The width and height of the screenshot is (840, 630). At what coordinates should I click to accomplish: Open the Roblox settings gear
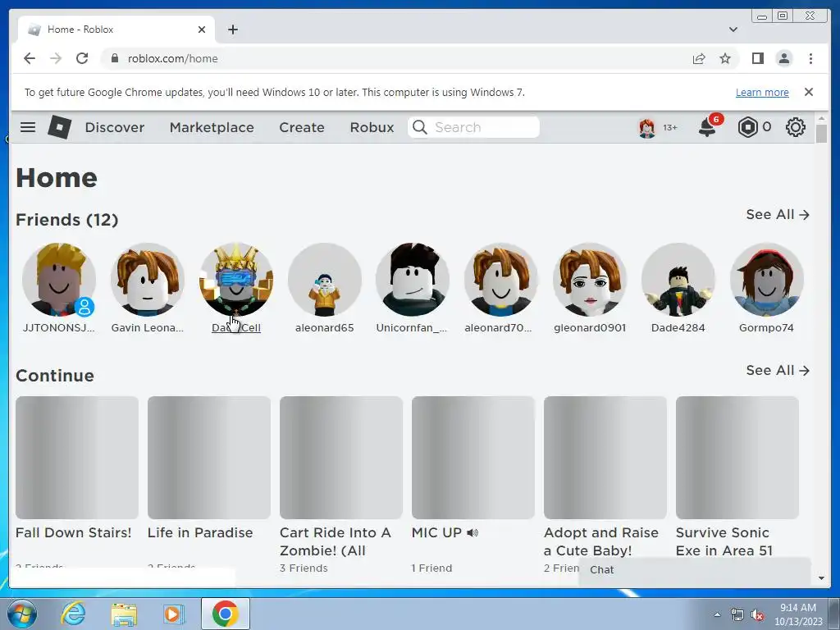pyautogui.click(x=796, y=127)
